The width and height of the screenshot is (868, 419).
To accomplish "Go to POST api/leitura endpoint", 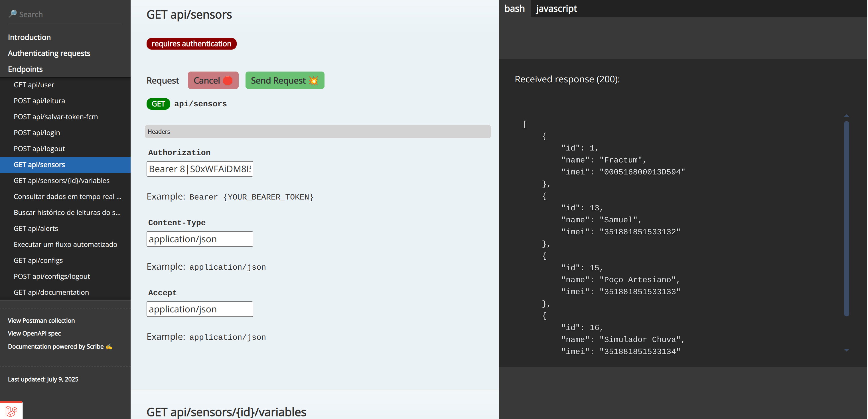I will click(x=65, y=101).
